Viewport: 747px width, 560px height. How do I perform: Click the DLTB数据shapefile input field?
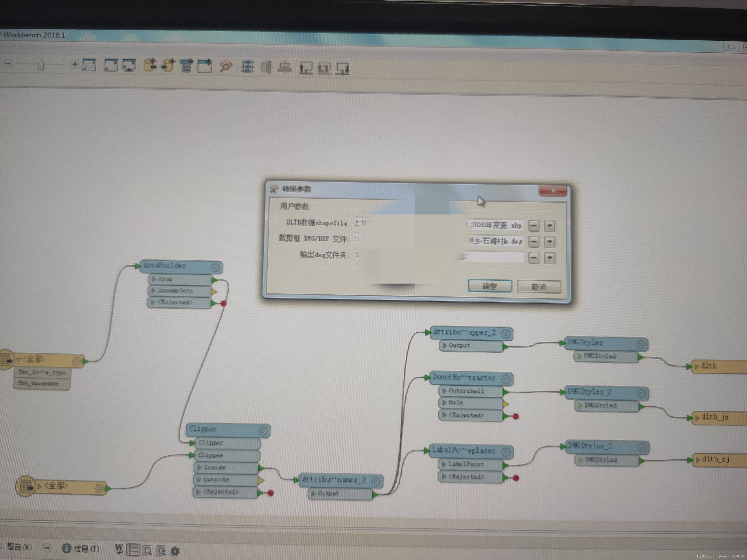click(x=439, y=224)
